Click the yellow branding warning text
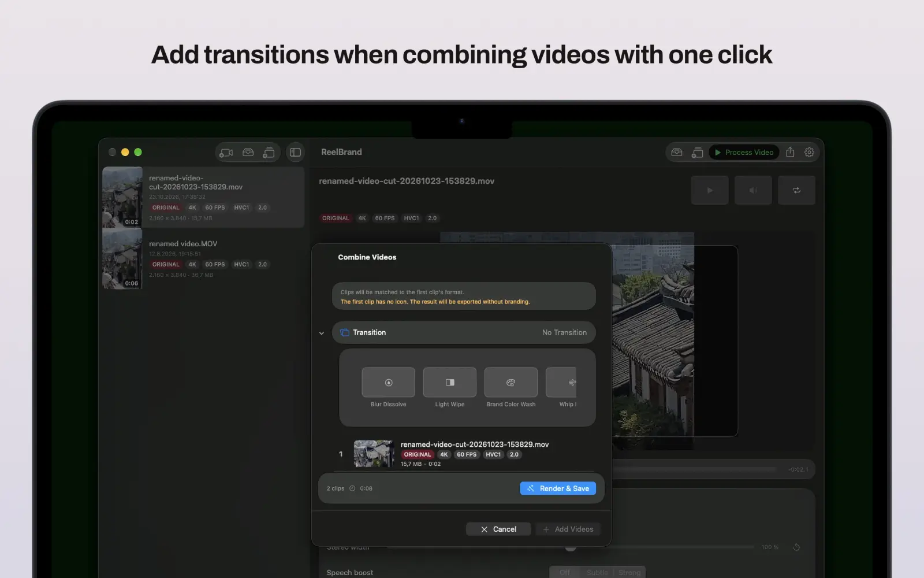Image resolution: width=924 pixels, height=578 pixels. (x=435, y=302)
